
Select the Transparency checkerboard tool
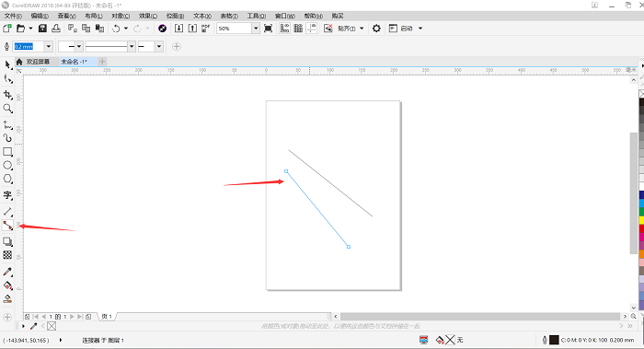coord(7,255)
